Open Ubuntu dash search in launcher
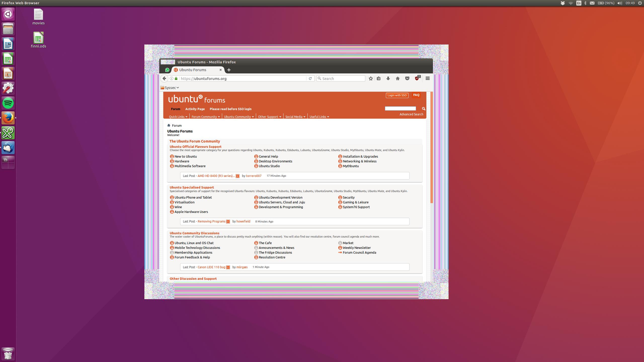The width and height of the screenshot is (644, 362). click(x=8, y=14)
